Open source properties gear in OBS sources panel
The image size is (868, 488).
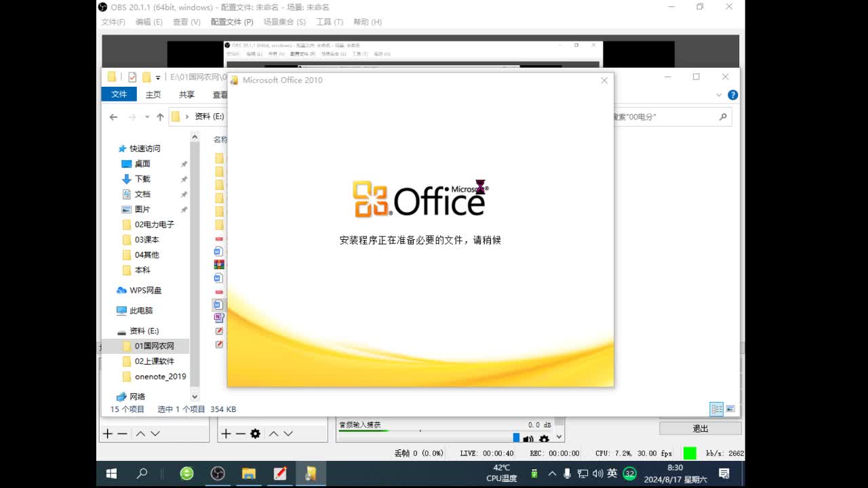pos(255,434)
